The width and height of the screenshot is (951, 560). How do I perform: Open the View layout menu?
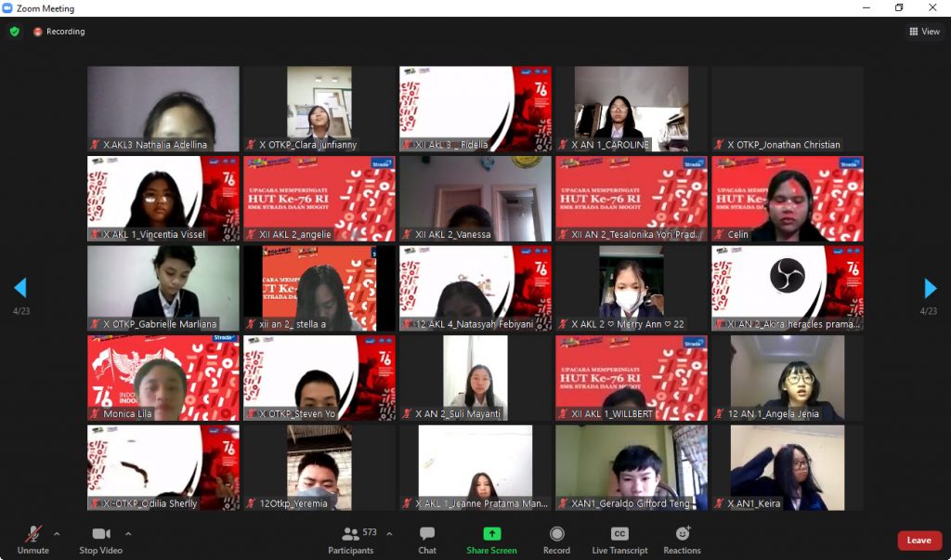pyautogui.click(x=924, y=32)
